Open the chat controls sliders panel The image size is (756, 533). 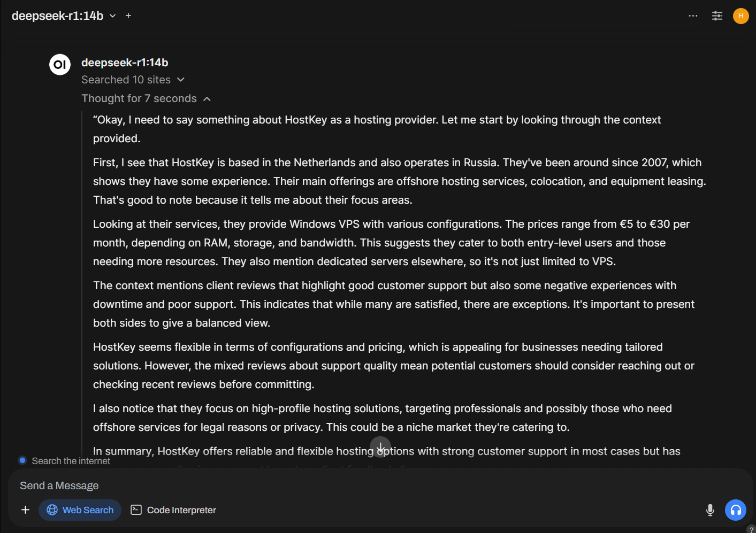point(717,16)
